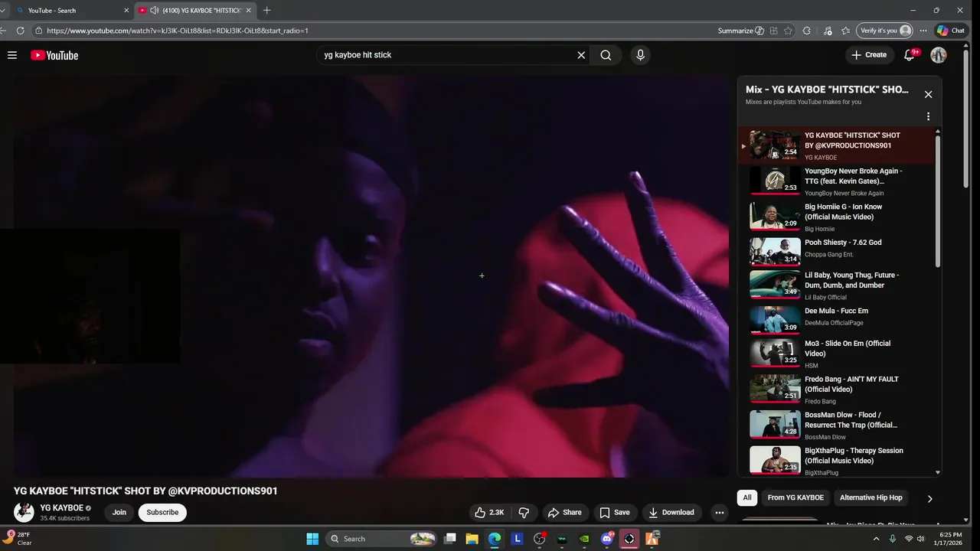Select the From YG KAYBOE chip
This screenshot has width=980, height=551.
pyautogui.click(x=795, y=497)
